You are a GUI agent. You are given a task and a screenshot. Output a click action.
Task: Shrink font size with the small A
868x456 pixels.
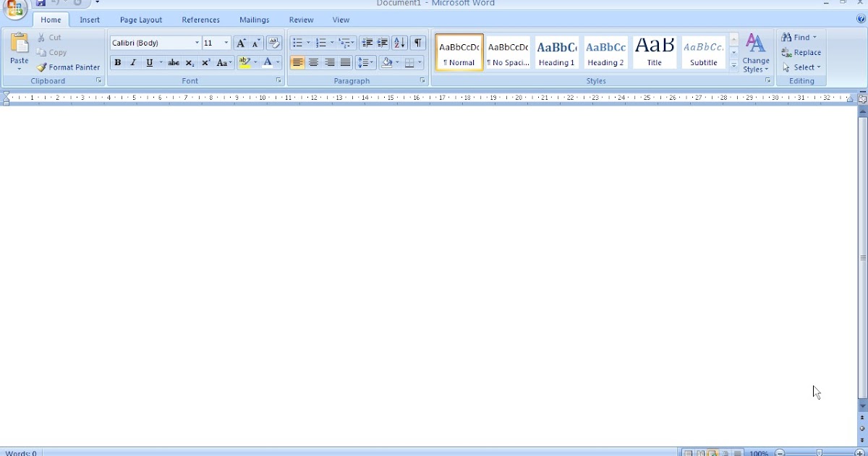pyautogui.click(x=256, y=43)
